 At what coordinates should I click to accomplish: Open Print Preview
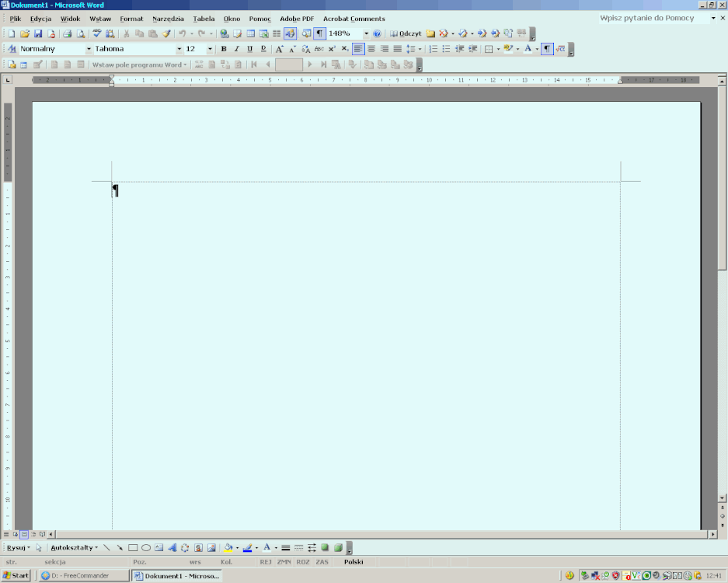(81, 33)
